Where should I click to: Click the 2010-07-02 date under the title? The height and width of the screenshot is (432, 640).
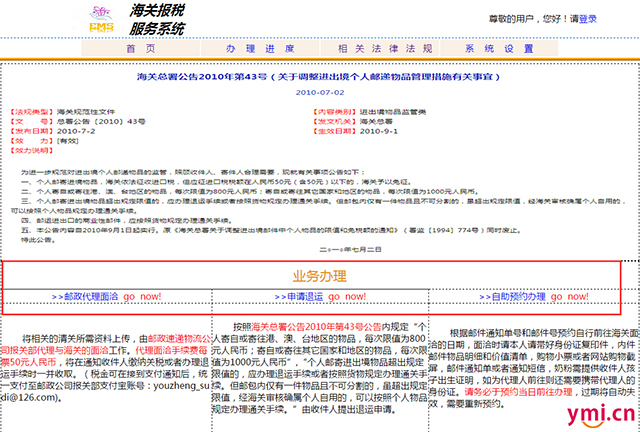[x=319, y=92]
